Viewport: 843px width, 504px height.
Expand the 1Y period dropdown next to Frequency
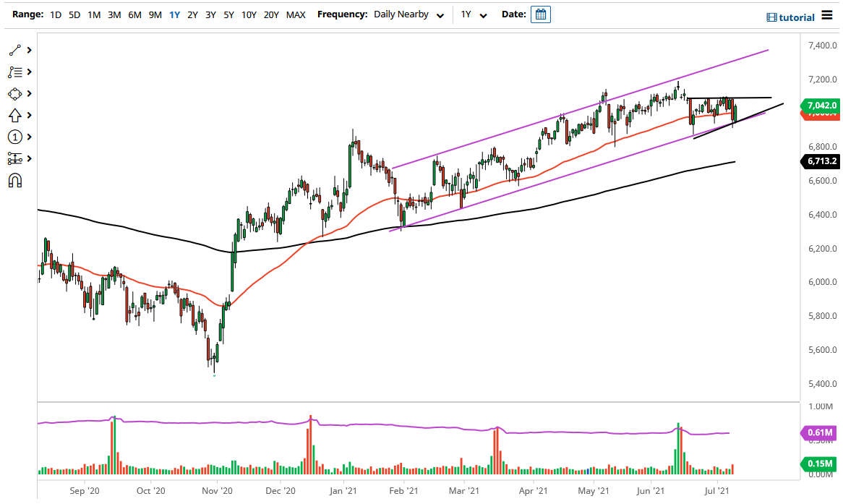pyautogui.click(x=471, y=14)
